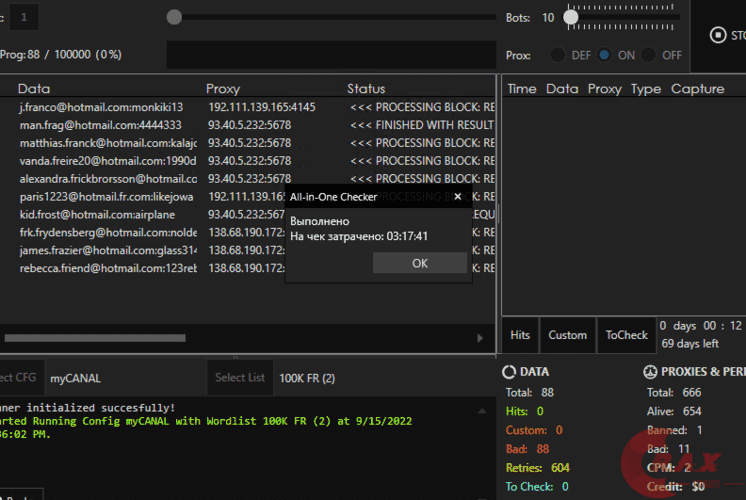
Task: Click the DATA statistics ring icon
Action: 509,371
